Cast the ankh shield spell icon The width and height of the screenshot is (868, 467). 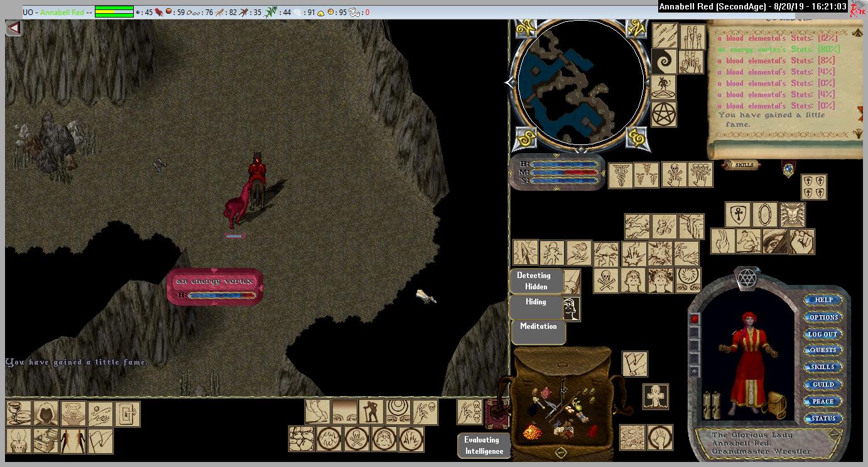(x=738, y=215)
